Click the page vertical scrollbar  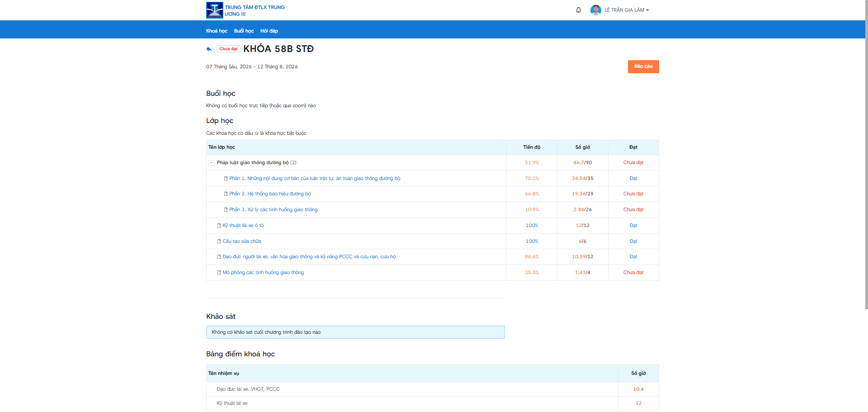(x=866, y=154)
